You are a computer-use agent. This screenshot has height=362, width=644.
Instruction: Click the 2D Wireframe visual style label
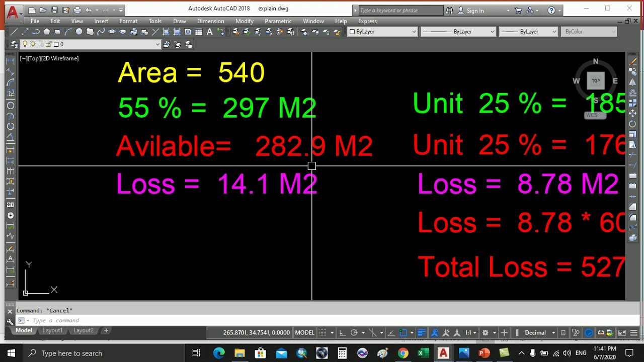(x=61, y=58)
